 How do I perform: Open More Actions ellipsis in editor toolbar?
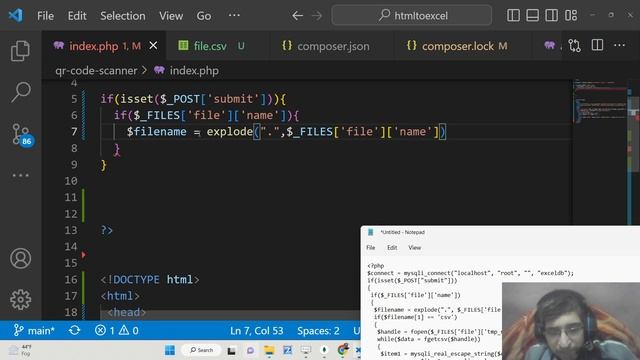click(620, 45)
